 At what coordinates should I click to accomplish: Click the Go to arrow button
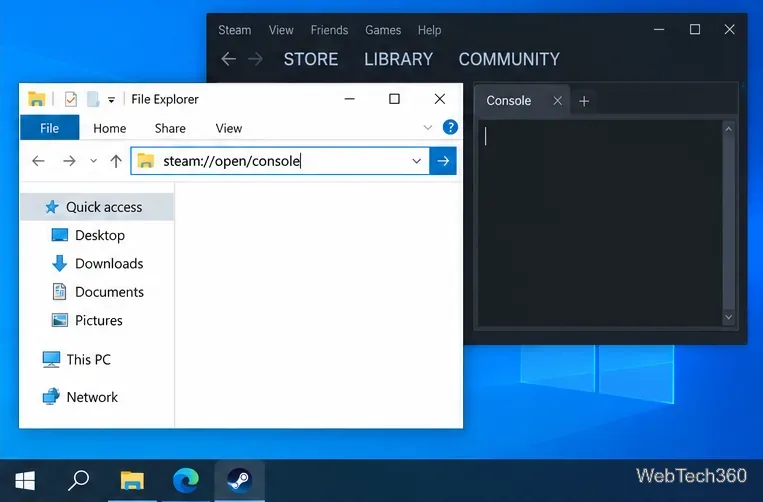coord(443,161)
